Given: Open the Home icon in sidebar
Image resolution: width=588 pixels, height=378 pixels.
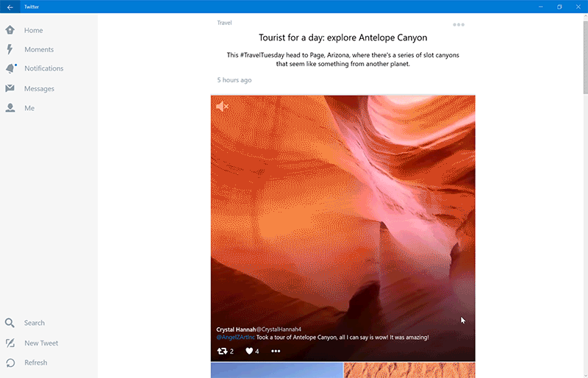Looking at the screenshot, I should (x=10, y=30).
